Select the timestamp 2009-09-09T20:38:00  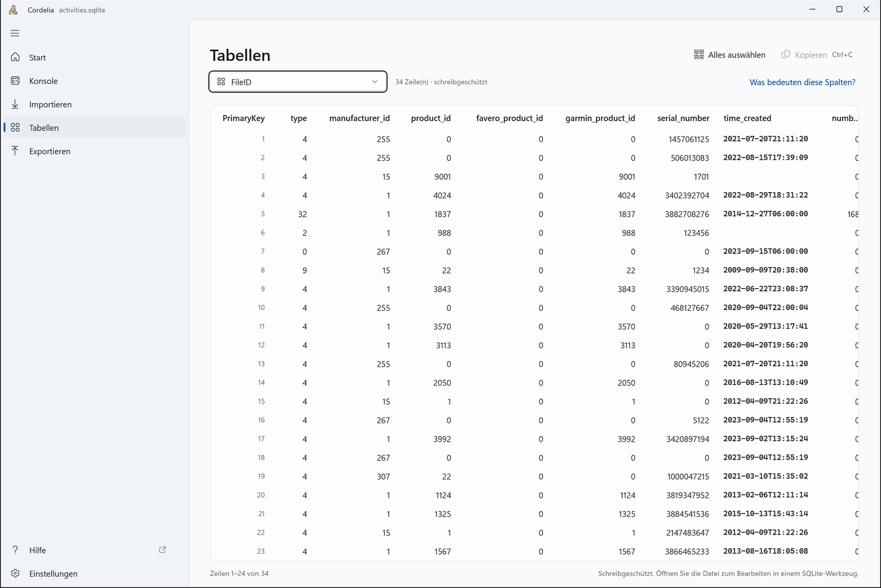(x=766, y=270)
